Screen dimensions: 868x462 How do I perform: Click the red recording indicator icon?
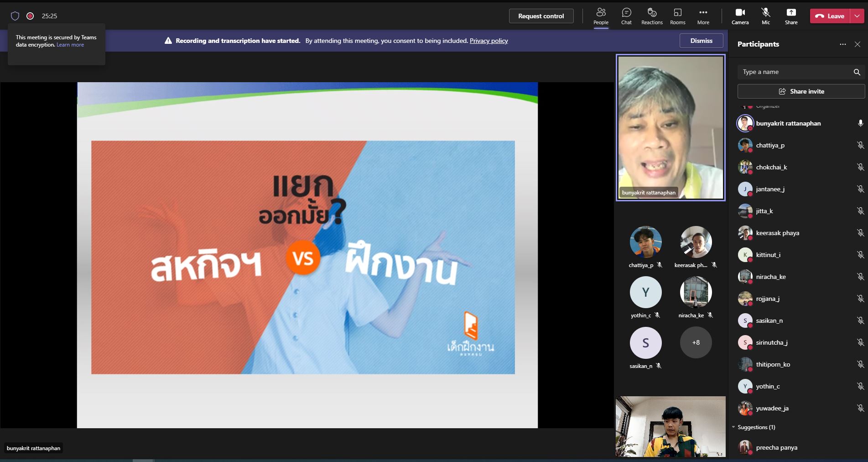pyautogui.click(x=30, y=16)
